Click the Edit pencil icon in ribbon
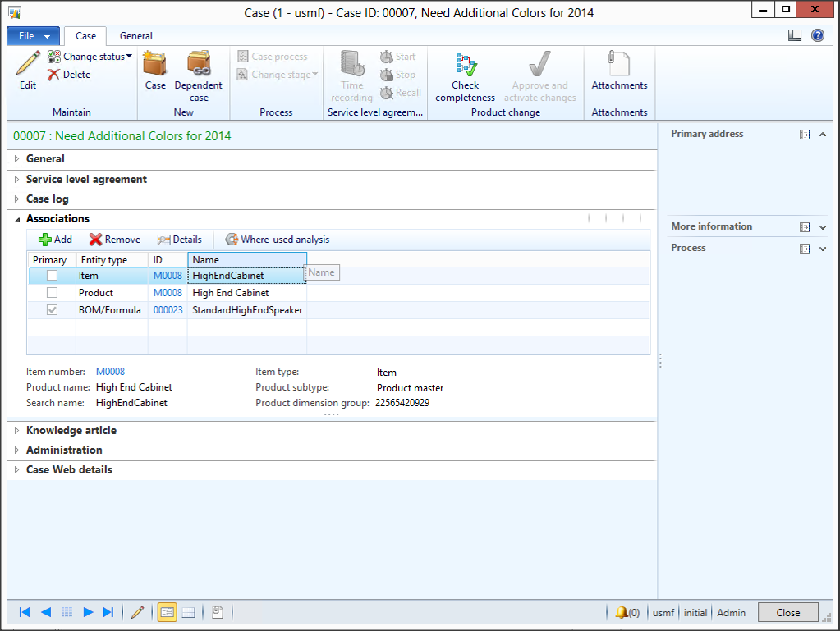 click(x=27, y=64)
